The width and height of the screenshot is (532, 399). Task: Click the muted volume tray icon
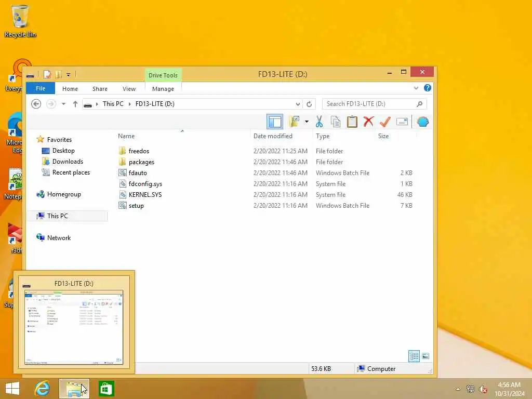pos(483,389)
